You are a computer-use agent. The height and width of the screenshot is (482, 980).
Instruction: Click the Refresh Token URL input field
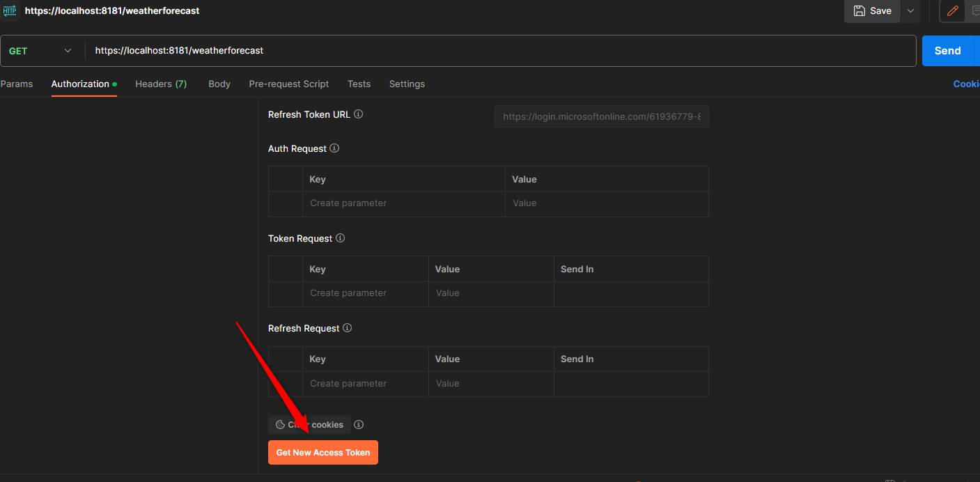tap(601, 117)
